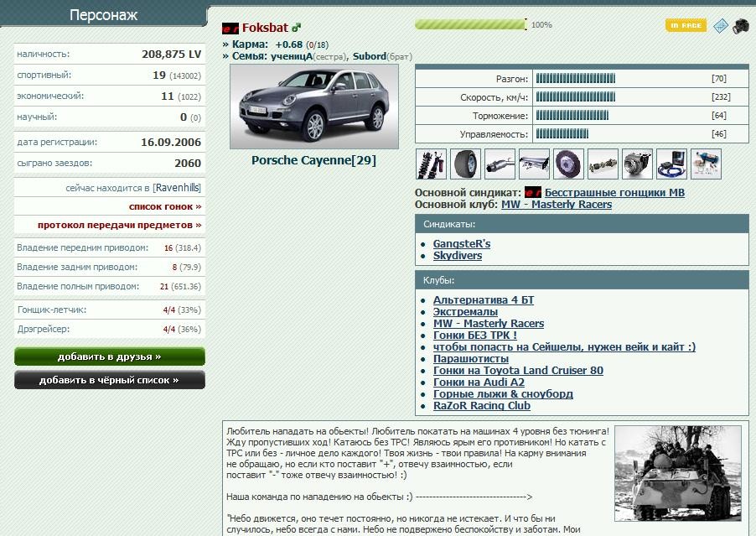Open Горные лыжи & сноуборд club

point(503,394)
